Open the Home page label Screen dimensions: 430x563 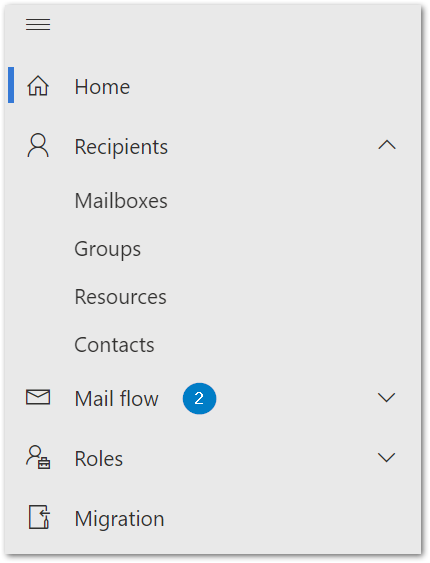(102, 87)
